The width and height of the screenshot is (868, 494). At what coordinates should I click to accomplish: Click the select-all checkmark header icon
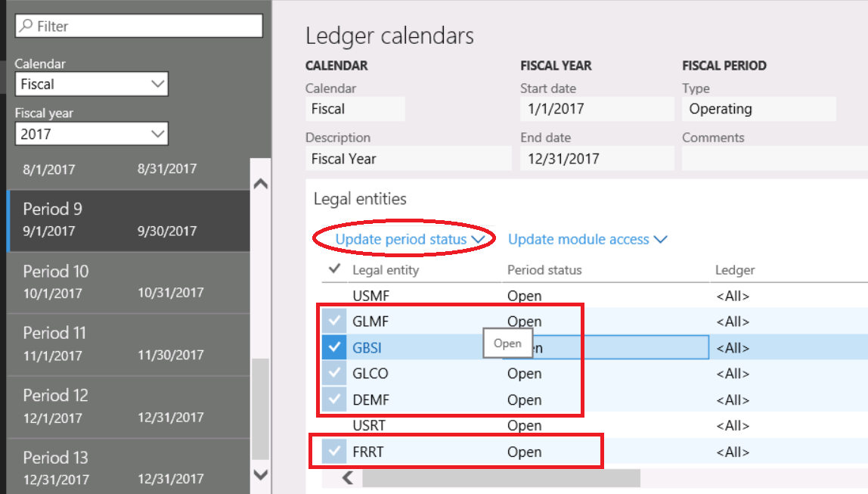333,269
